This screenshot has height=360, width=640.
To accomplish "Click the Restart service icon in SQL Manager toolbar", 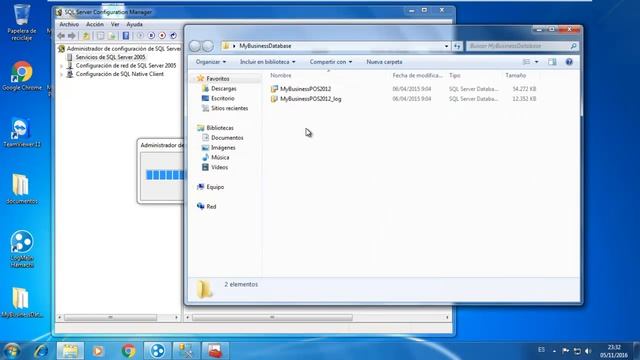I will 173,36.
